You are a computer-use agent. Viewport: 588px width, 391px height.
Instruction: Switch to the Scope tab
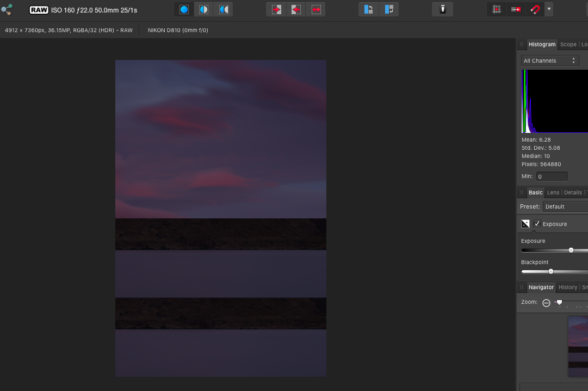(568, 44)
